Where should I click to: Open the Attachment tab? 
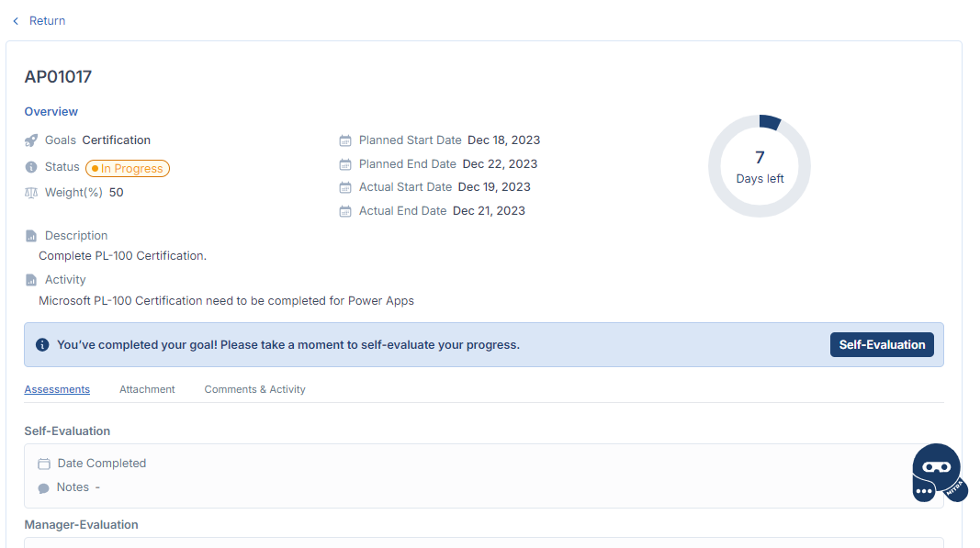(147, 389)
